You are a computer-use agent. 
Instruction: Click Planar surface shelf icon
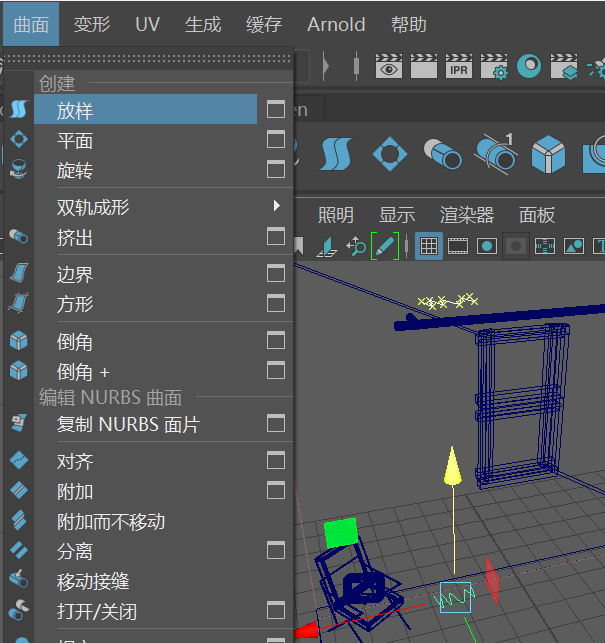pyautogui.click(x=390, y=154)
